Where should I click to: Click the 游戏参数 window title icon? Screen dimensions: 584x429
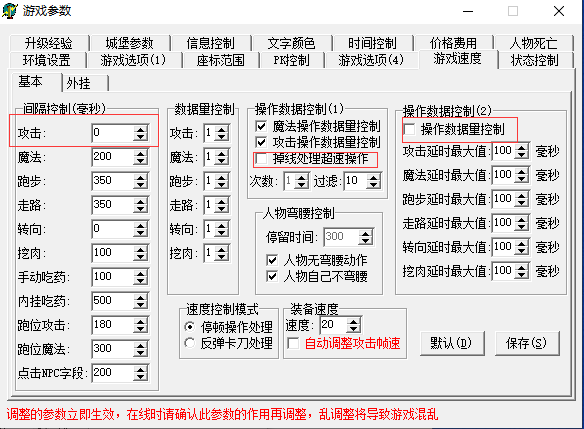click(x=9, y=10)
